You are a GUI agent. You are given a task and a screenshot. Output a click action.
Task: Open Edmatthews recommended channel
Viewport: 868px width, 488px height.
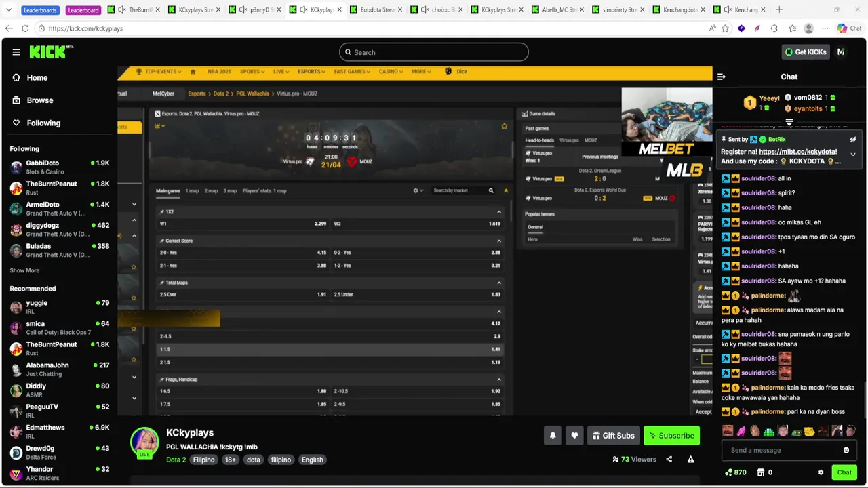(x=60, y=432)
